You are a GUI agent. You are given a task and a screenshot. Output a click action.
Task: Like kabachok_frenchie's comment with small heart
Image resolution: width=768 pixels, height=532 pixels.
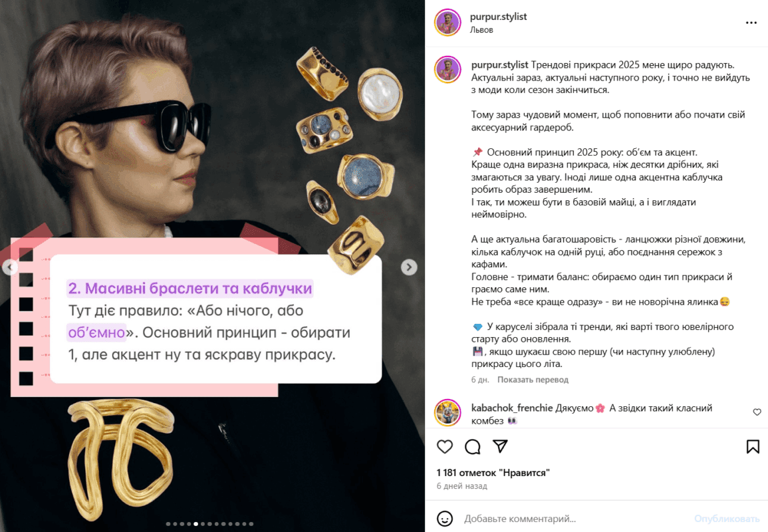[757, 412]
